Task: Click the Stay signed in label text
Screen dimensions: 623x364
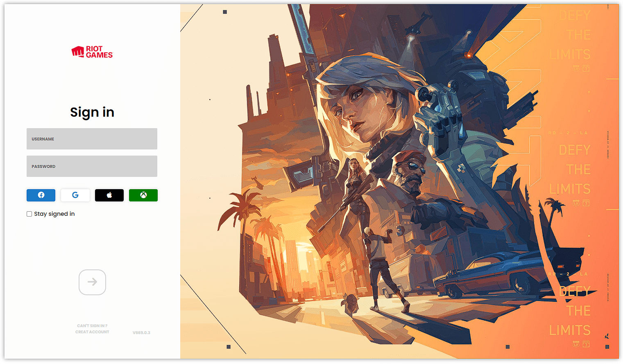Action: tap(54, 214)
